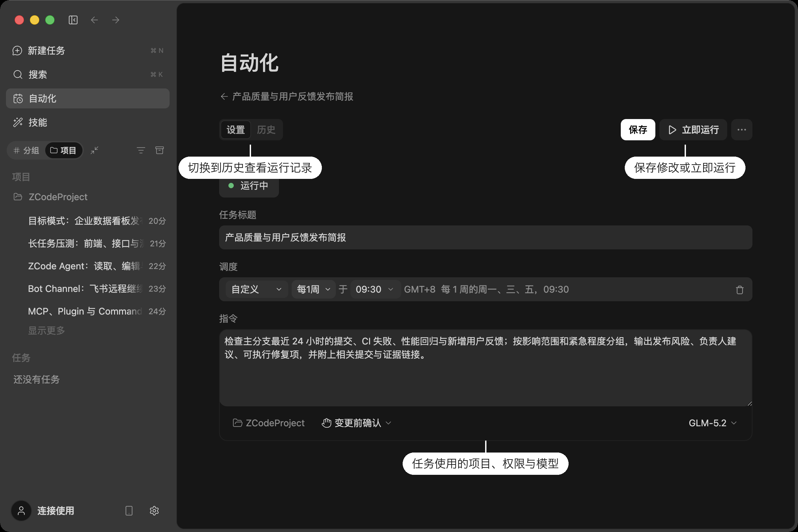This screenshot has width=798, height=532.
Task: Open the 自定义 schedule type dropdown
Action: click(x=256, y=289)
